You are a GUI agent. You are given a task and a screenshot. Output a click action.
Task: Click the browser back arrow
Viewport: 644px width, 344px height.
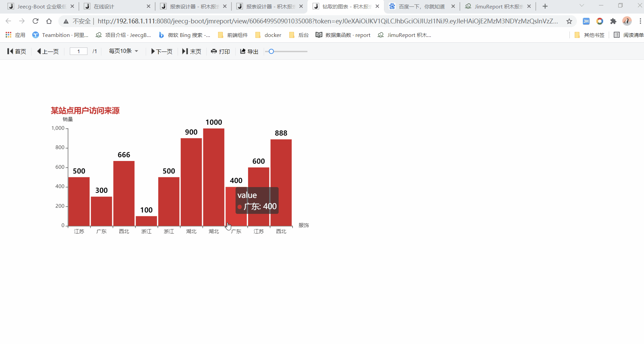(8, 21)
